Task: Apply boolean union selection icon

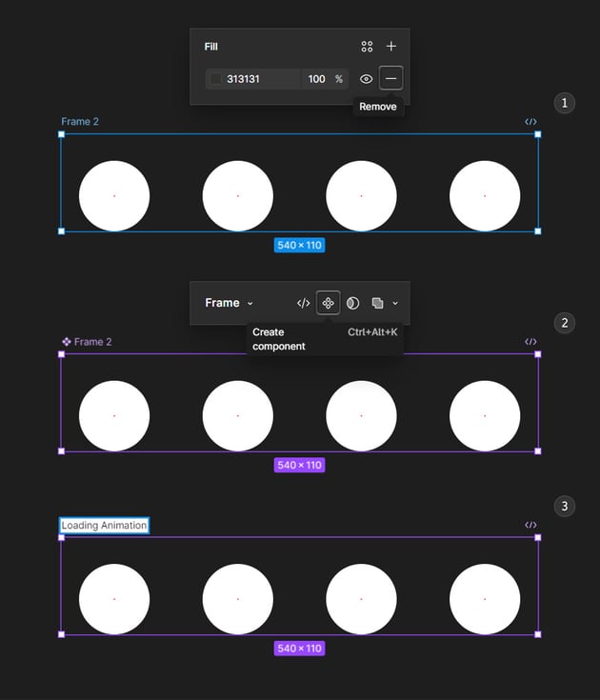Action: tap(378, 303)
